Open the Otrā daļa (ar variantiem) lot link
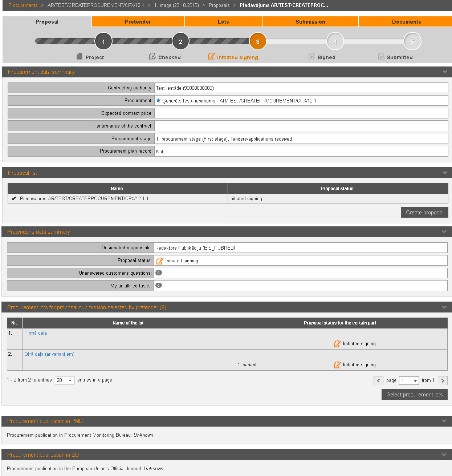 pyautogui.click(x=49, y=354)
